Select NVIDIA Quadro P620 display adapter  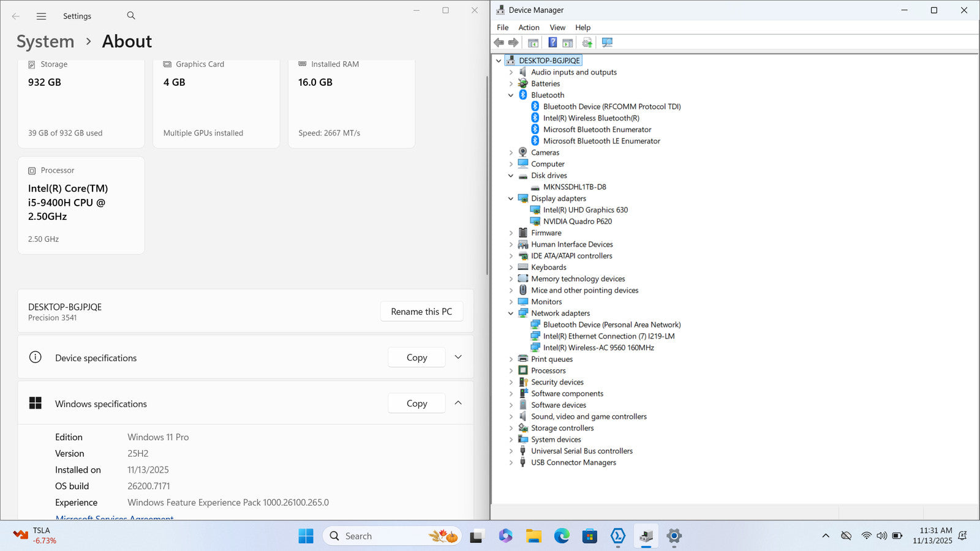tap(577, 222)
